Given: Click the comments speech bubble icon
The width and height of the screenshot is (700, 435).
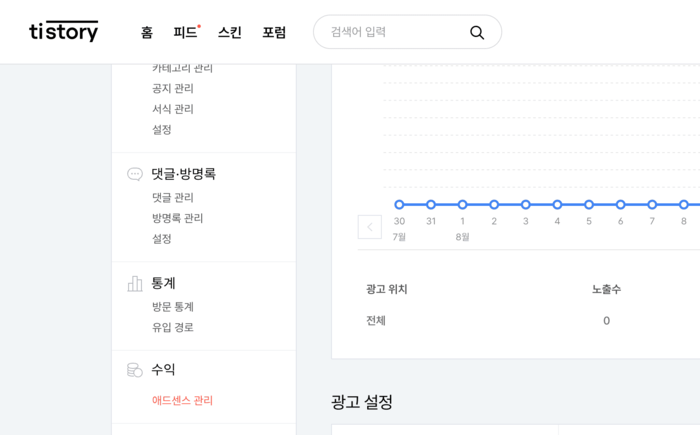Looking at the screenshot, I should [135, 174].
